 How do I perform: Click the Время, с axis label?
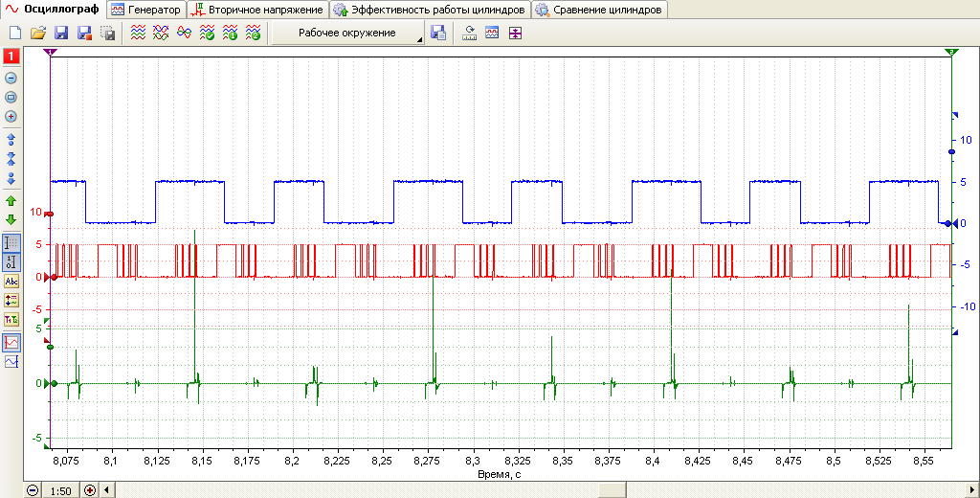tap(499, 474)
